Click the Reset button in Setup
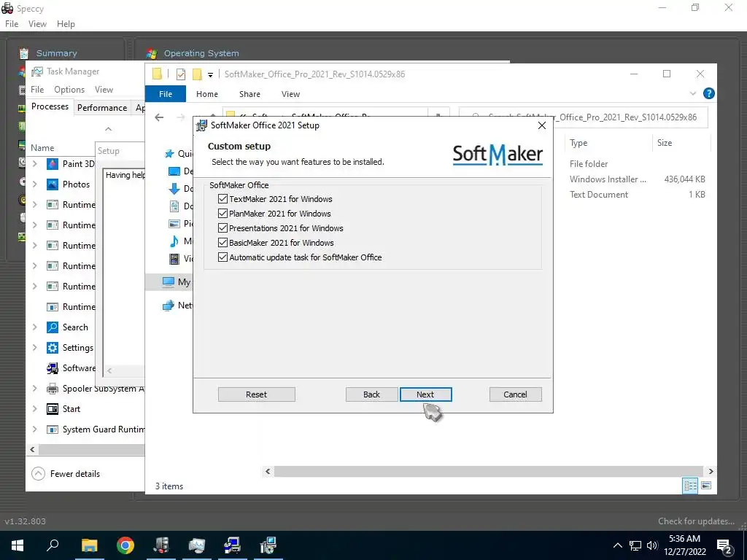747x560 pixels. (x=256, y=394)
